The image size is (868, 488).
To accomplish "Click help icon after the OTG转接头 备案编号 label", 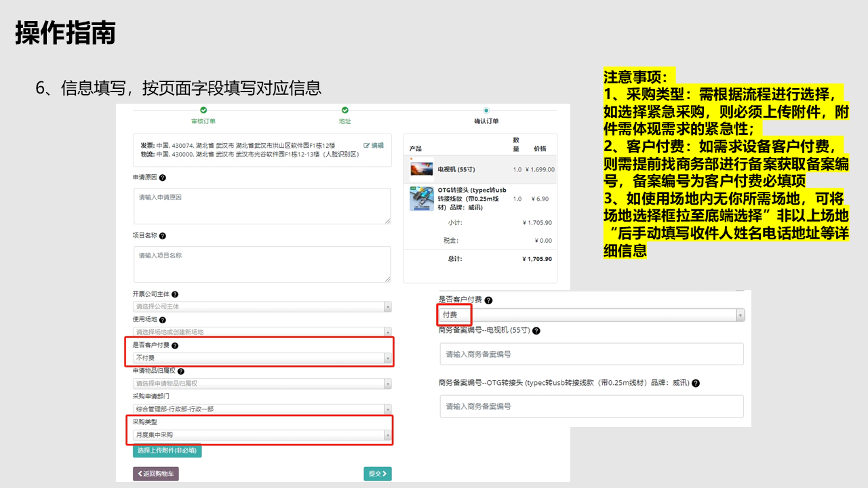I will click(x=696, y=383).
